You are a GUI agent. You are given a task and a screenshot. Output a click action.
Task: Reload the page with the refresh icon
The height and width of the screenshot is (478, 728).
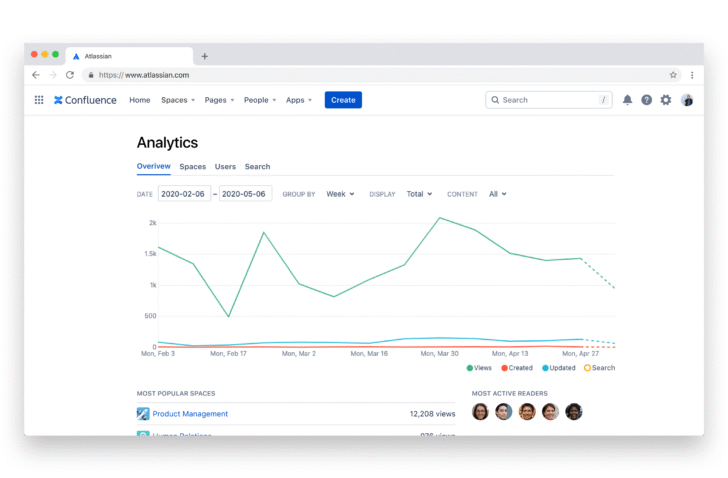point(70,75)
